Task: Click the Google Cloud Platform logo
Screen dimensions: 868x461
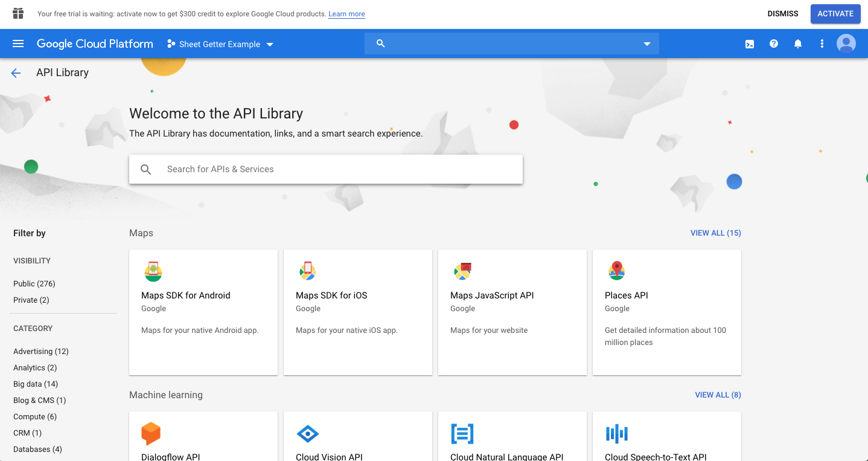Action: (x=95, y=44)
